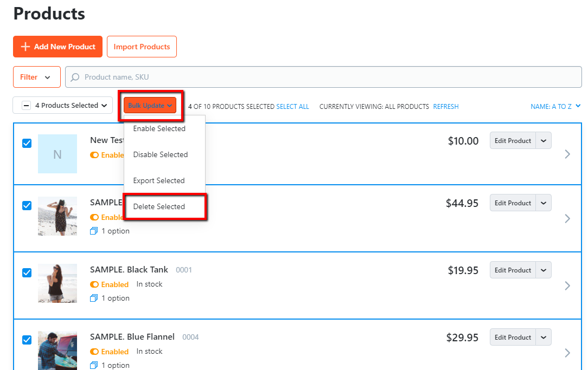Screen dimensions: 588x370
Task: Click the options icon under Black Tank
Action: click(x=94, y=298)
